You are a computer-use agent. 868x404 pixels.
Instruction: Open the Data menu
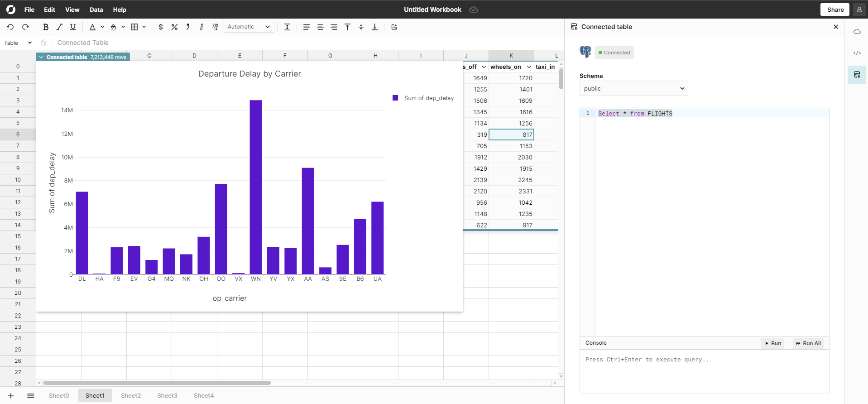coord(96,10)
